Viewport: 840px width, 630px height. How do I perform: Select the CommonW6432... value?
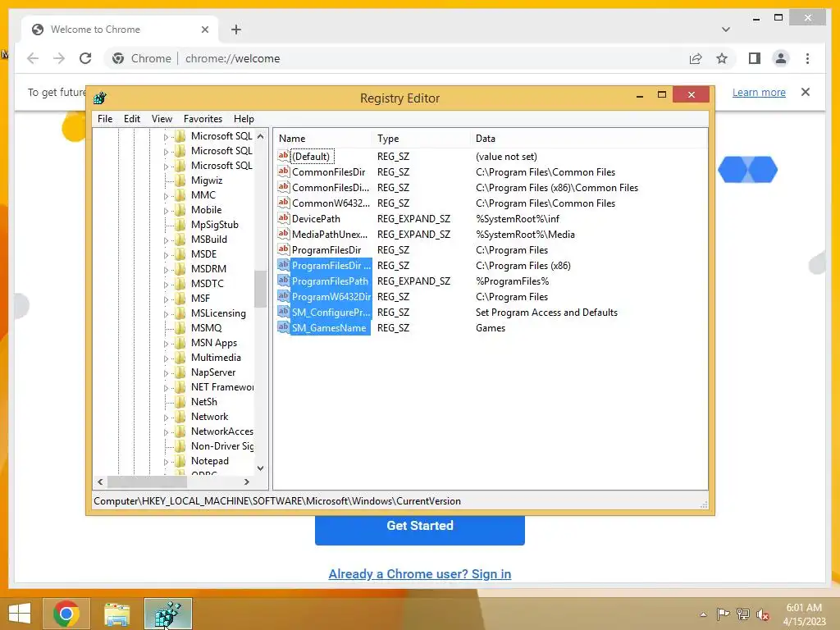point(331,203)
